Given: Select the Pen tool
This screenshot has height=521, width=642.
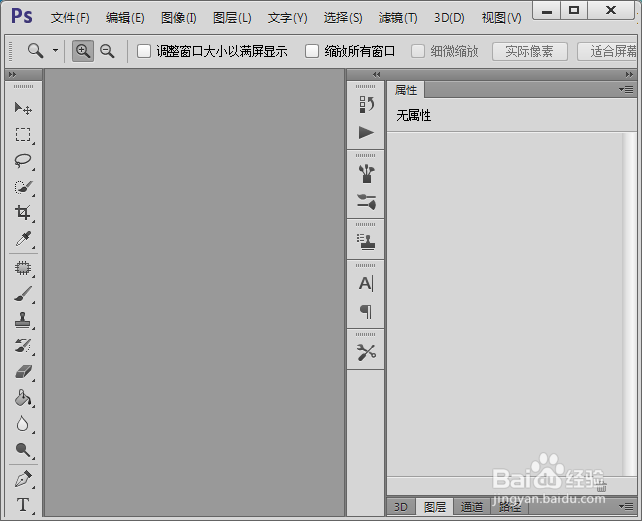Looking at the screenshot, I should tap(23, 479).
